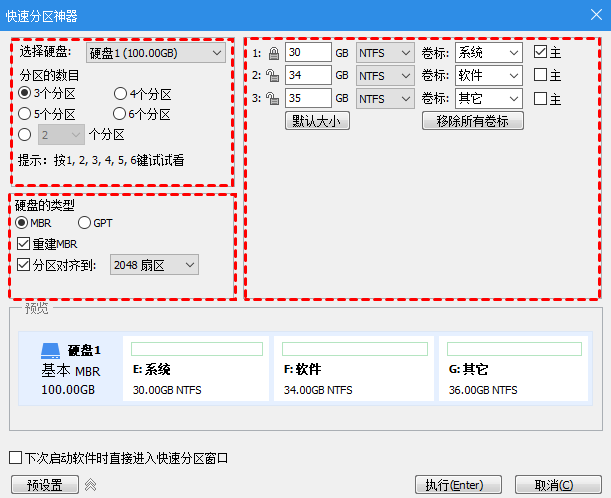611x498 pixels.
Task: Enable 下次启动软件时直接进入快速分区窗口 checkbox
Action: tap(15, 457)
